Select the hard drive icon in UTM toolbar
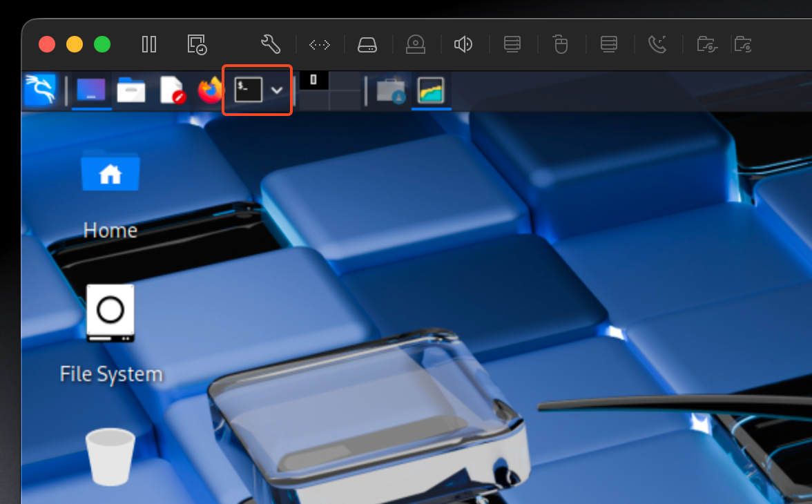 click(x=367, y=45)
